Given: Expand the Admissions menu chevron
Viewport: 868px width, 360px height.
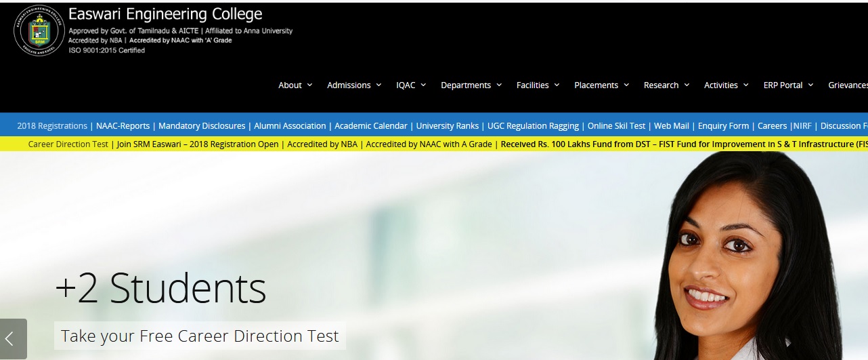Looking at the screenshot, I should tap(379, 85).
